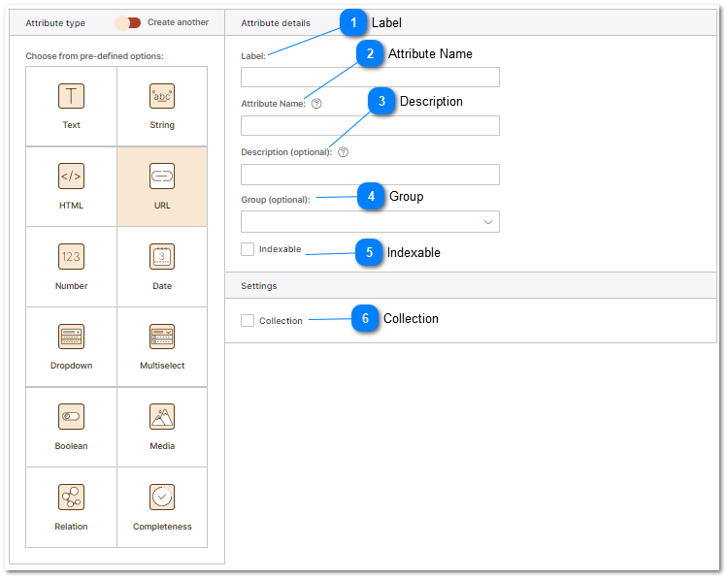Click the help icon beside Attribute Name
This screenshot has height=579, width=728.
[316, 104]
